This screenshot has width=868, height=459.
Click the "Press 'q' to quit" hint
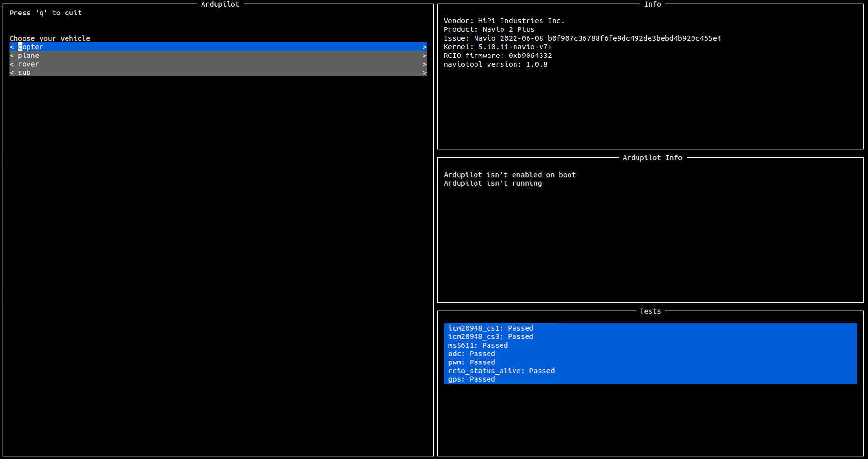46,13
